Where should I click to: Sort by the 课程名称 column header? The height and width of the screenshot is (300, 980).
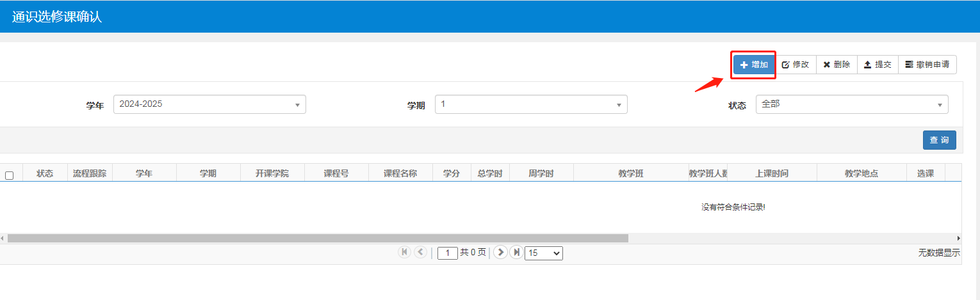(400, 173)
